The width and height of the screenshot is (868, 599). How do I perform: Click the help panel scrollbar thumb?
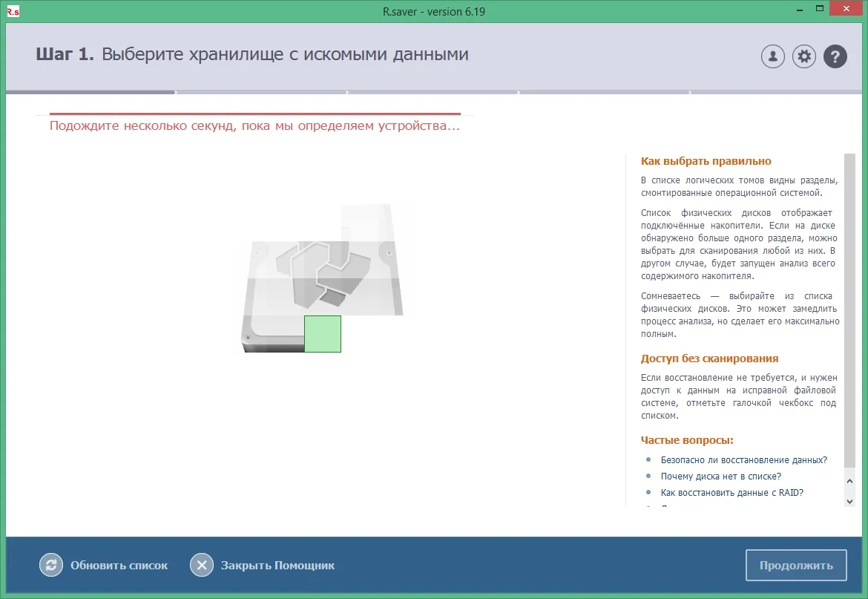849,310
